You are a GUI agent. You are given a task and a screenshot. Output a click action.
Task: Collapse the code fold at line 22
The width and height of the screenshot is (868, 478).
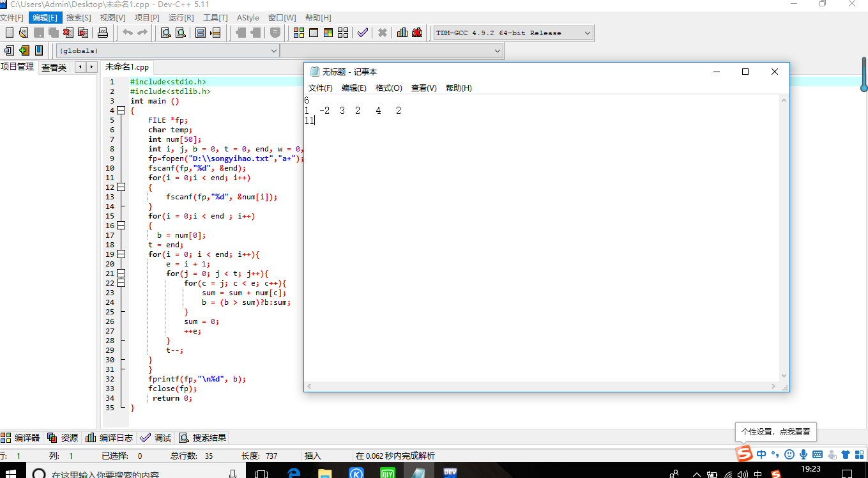121,283
